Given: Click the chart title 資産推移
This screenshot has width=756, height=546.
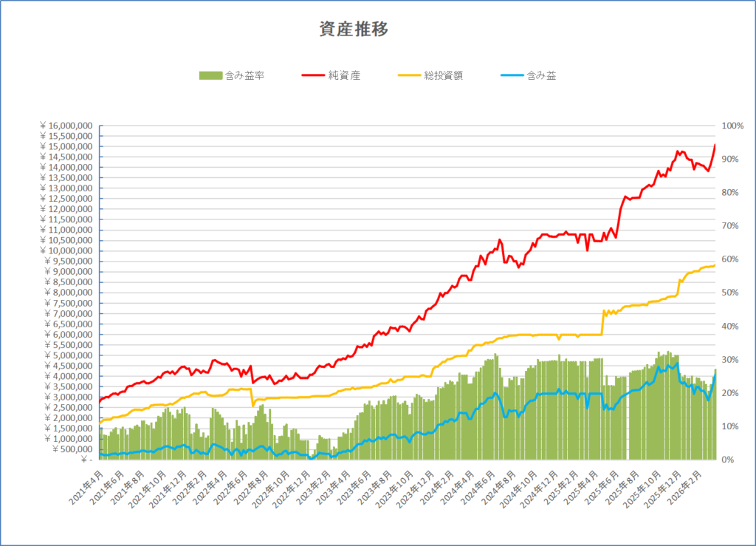Looking at the screenshot, I should (354, 30).
